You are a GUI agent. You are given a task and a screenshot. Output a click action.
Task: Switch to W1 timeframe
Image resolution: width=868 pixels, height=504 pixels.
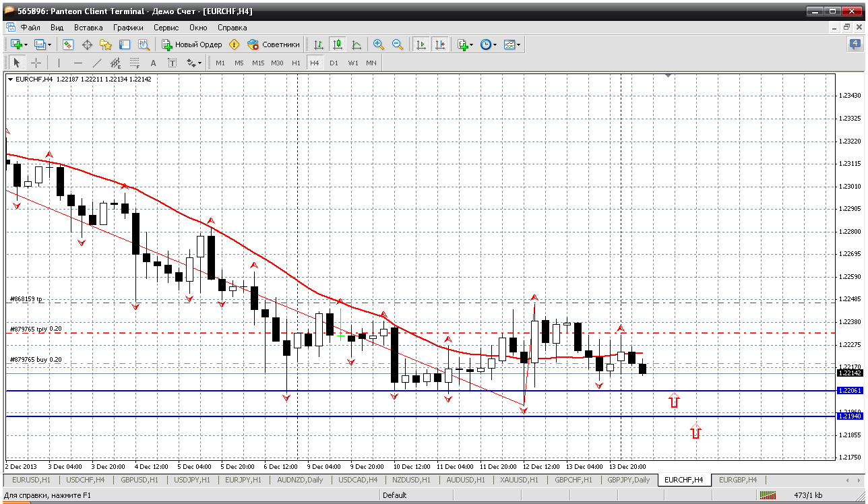pyautogui.click(x=352, y=63)
